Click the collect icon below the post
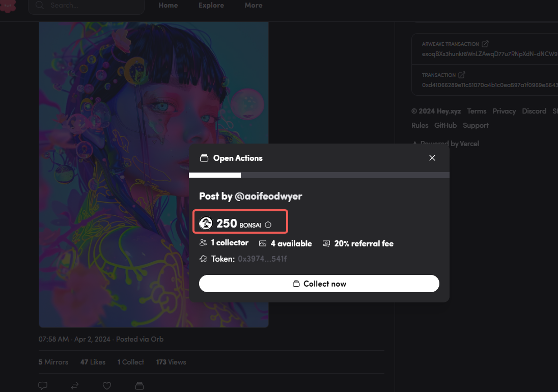558x392 pixels. click(x=139, y=386)
